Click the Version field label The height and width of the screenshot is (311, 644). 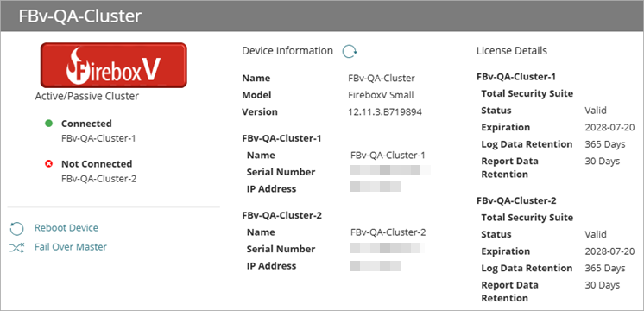(x=260, y=111)
